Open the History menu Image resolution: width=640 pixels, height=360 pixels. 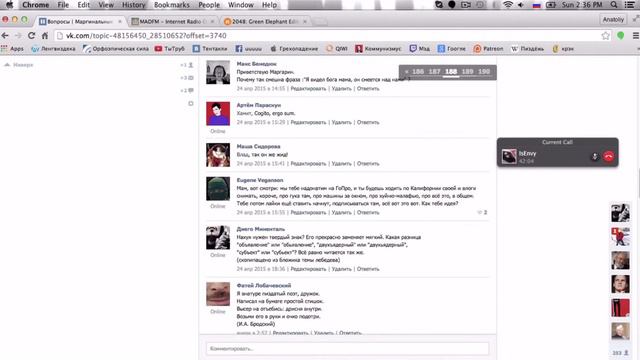[133, 5]
